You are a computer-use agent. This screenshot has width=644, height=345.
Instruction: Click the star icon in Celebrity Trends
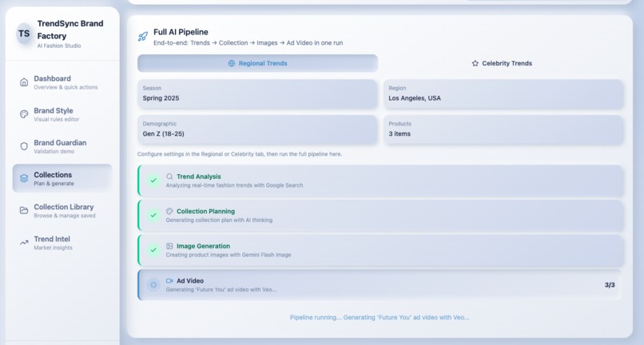click(x=475, y=63)
